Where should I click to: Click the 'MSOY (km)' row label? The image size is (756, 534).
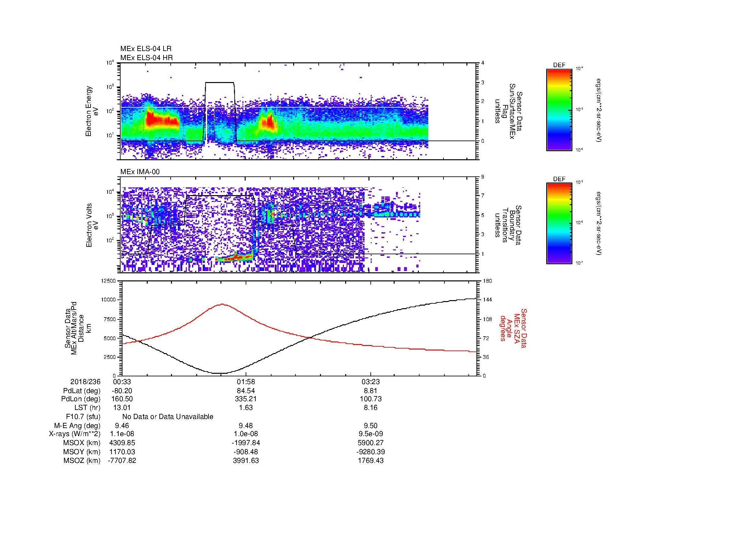[82, 452]
